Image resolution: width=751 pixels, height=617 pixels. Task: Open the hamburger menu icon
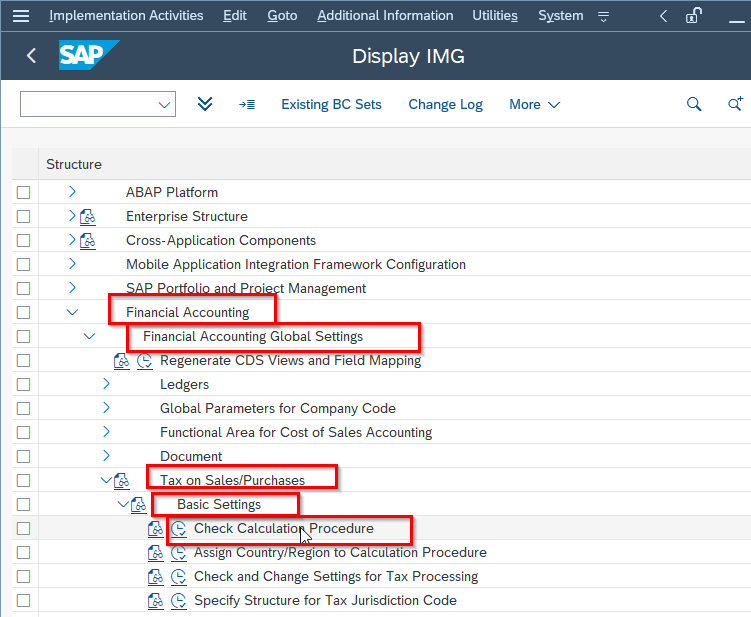coord(21,16)
